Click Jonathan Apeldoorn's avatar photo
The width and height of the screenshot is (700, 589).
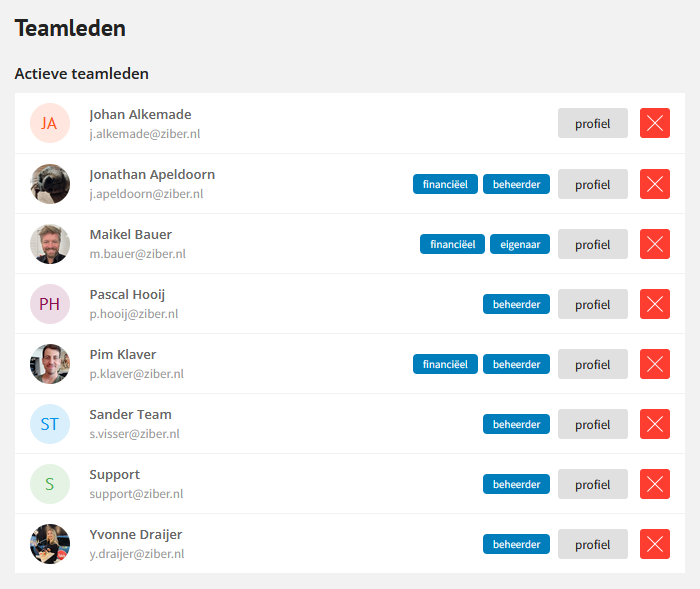(50, 184)
